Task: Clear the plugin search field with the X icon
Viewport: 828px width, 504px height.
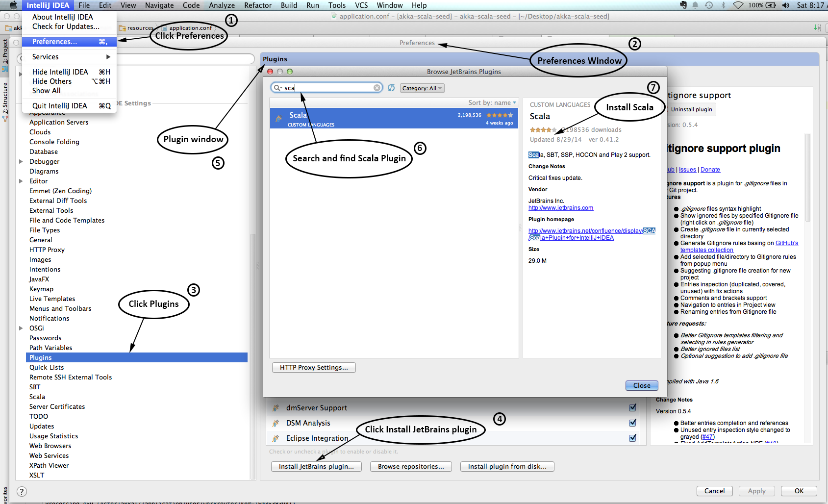Action: [x=376, y=88]
